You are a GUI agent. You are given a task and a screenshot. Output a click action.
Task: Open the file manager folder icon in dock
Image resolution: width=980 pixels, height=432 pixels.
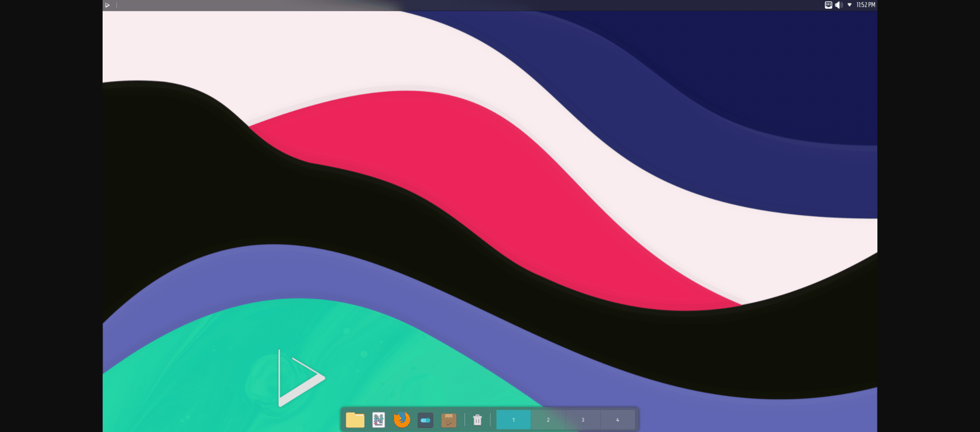(x=355, y=420)
